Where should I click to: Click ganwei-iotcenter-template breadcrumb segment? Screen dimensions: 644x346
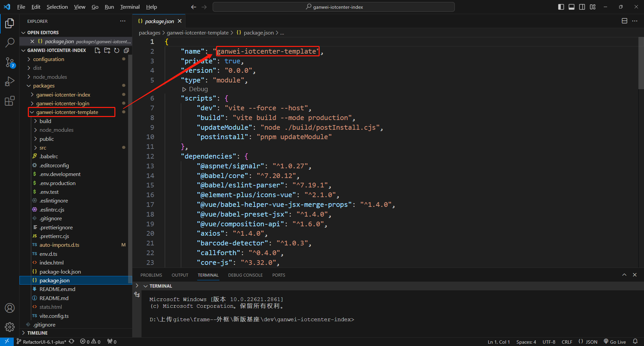198,33
